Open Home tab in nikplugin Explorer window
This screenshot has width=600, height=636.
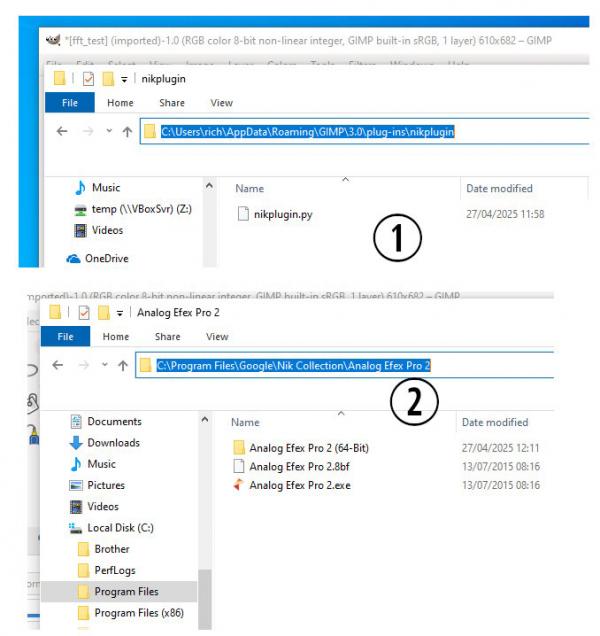120,103
